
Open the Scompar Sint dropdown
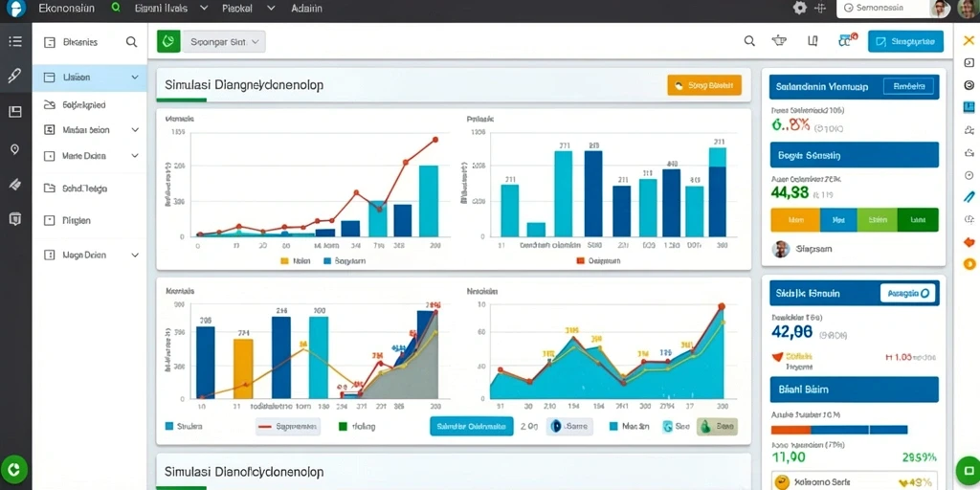tap(224, 42)
